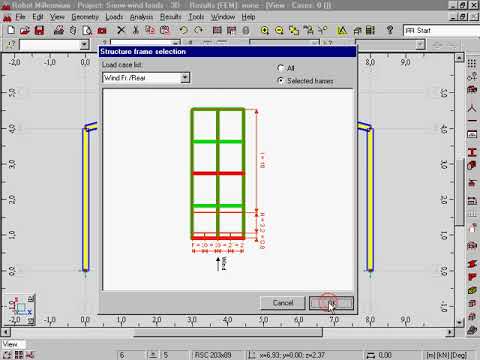480x360 pixels.
Task: Click the Help question mark icon
Action: pos(389,30)
